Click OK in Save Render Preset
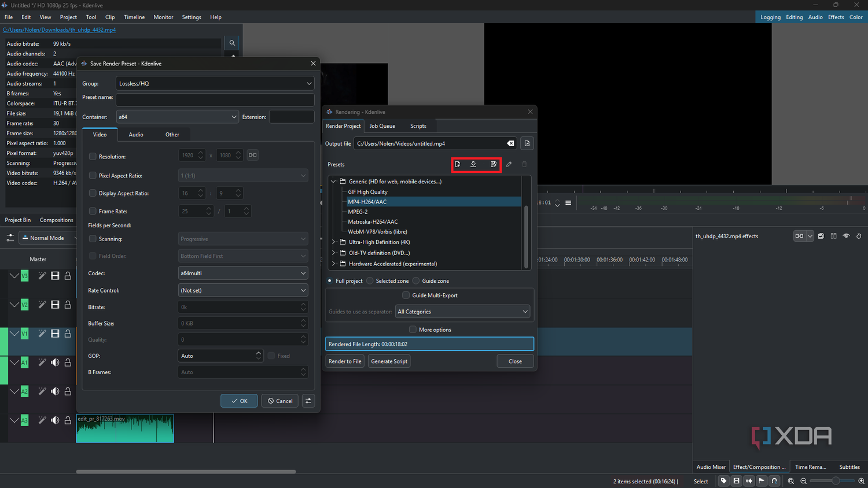Image resolution: width=868 pixels, height=488 pixels. [x=239, y=401]
